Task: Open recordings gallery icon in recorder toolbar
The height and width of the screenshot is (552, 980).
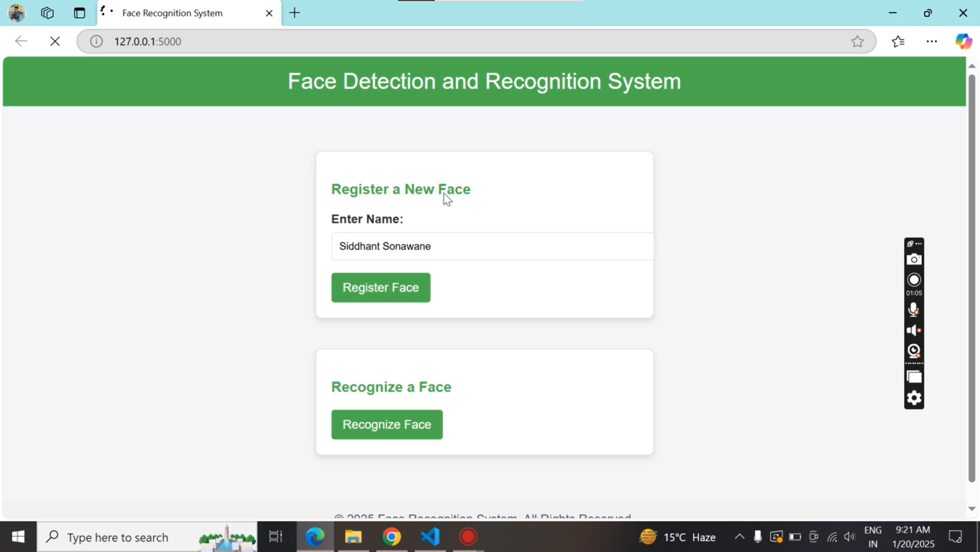Action: 914,377
